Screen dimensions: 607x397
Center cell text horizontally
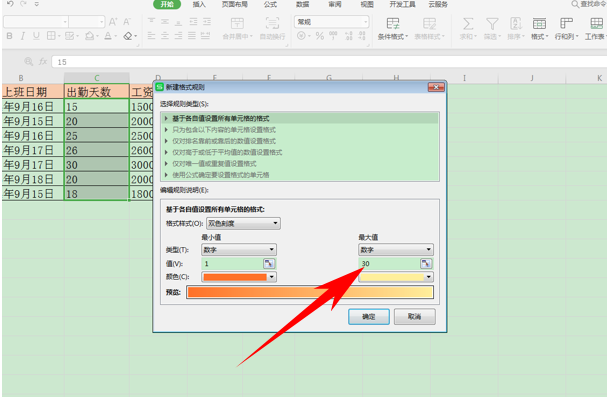[x=165, y=36]
